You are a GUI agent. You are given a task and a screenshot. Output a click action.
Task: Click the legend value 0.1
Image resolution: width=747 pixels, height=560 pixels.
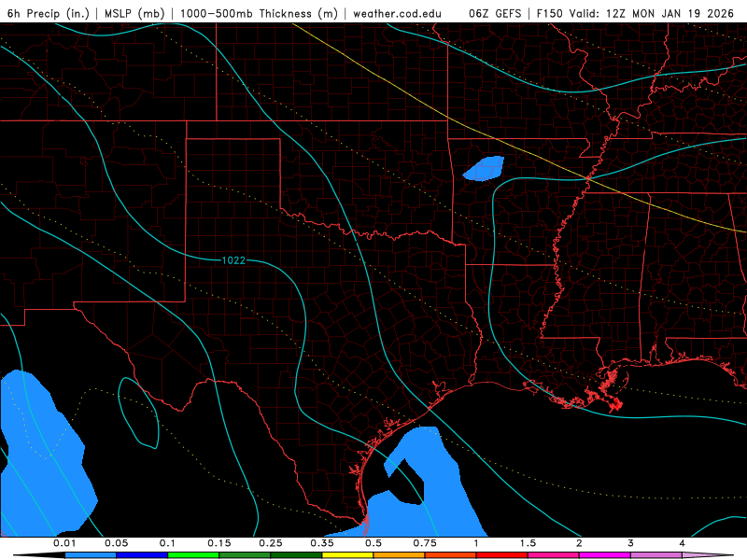pos(167,543)
